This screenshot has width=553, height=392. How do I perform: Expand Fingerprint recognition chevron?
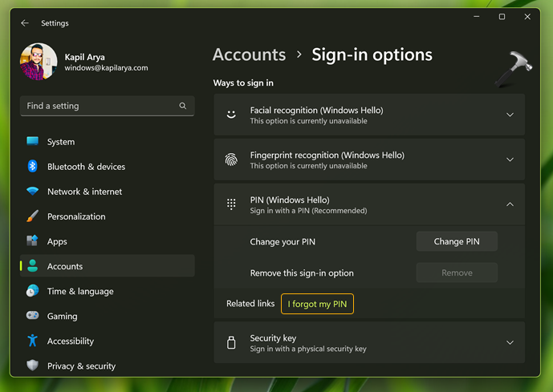click(510, 160)
